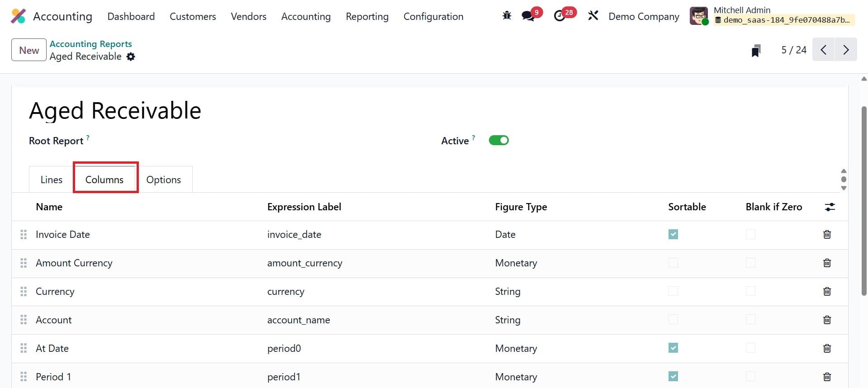Open Figure Type dropdown for Invoice Date
This screenshot has width=868, height=388.
pyautogui.click(x=505, y=234)
